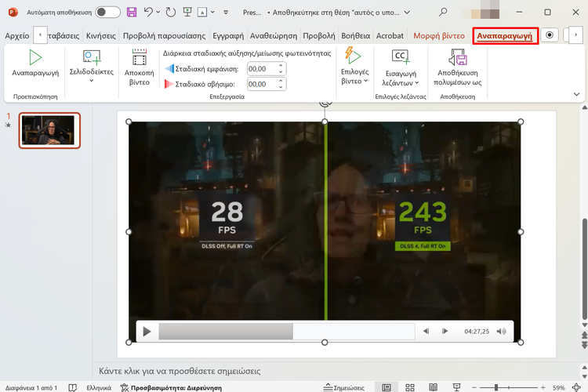Open the Undo history dropdown
This screenshot has width=588, height=392.
(158, 13)
